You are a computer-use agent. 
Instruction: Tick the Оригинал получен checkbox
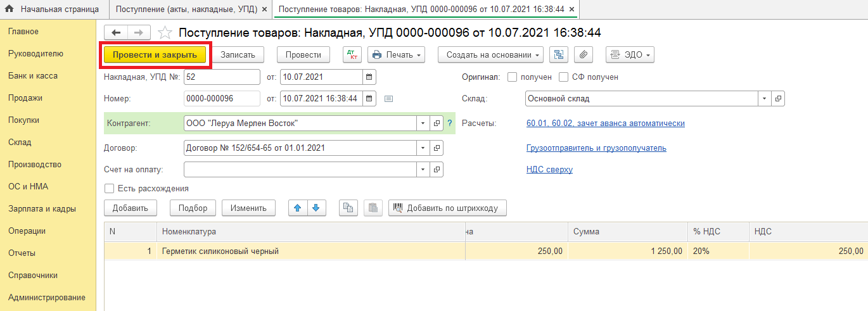click(x=513, y=77)
